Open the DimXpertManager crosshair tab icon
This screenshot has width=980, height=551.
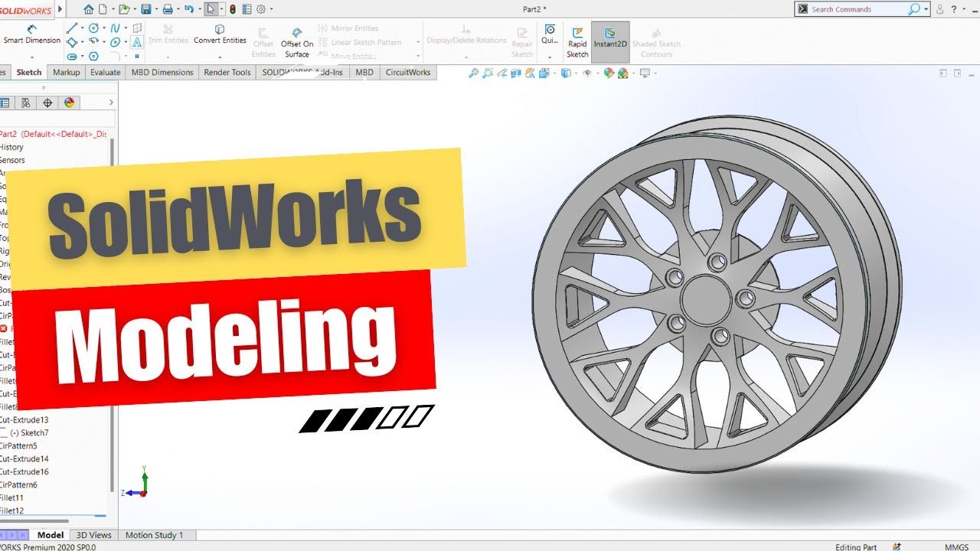click(x=47, y=103)
